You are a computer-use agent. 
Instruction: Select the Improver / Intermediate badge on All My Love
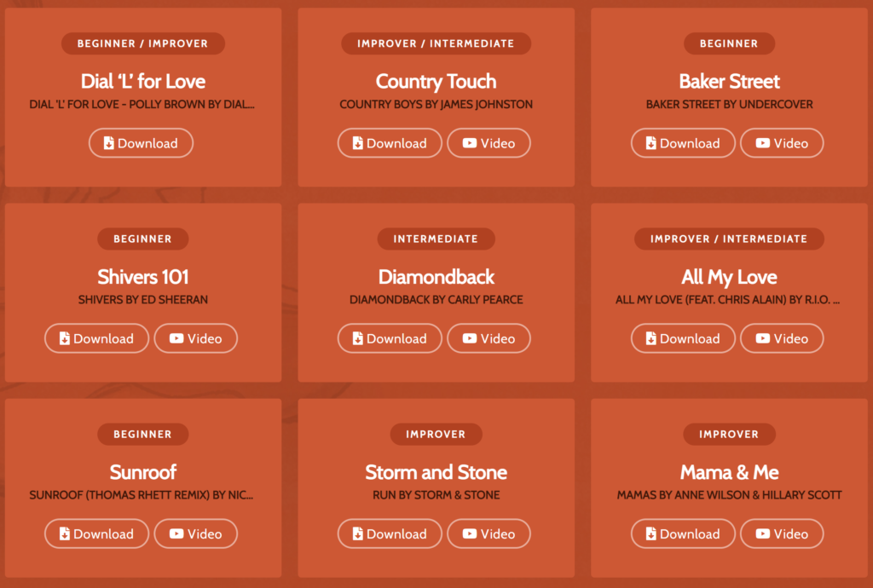(x=730, y=239)
